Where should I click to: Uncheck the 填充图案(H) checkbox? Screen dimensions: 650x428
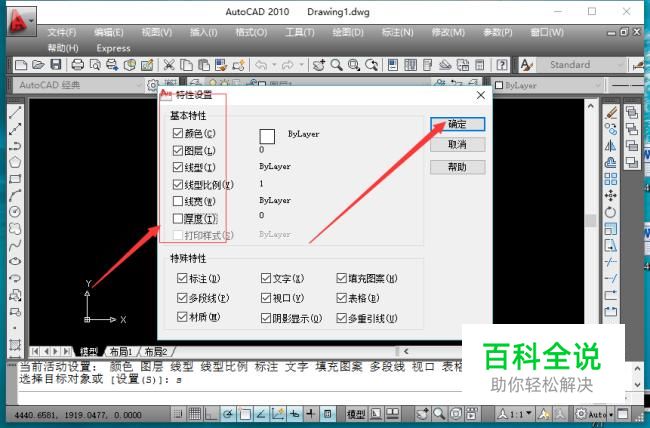tap(341, 278)
